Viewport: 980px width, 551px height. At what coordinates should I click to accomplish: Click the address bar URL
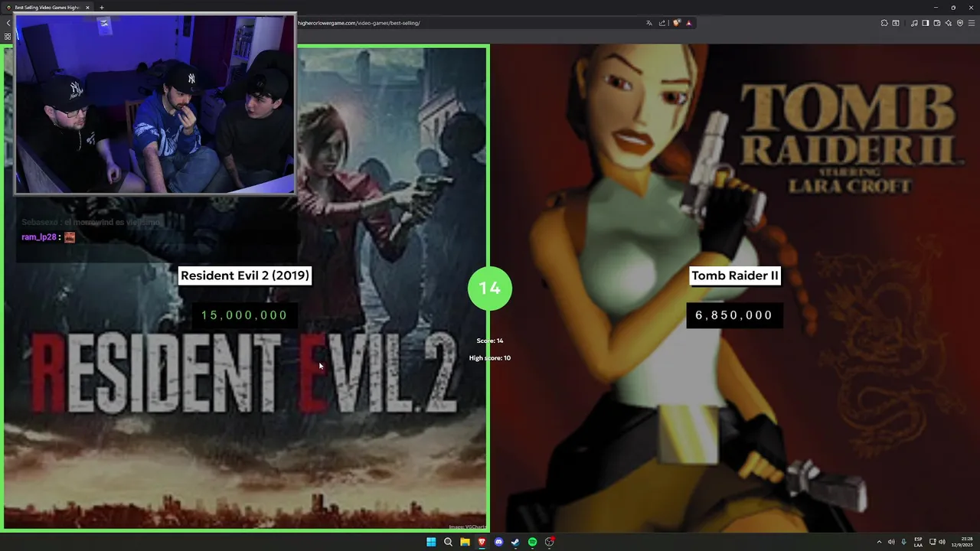pos(358,23)
